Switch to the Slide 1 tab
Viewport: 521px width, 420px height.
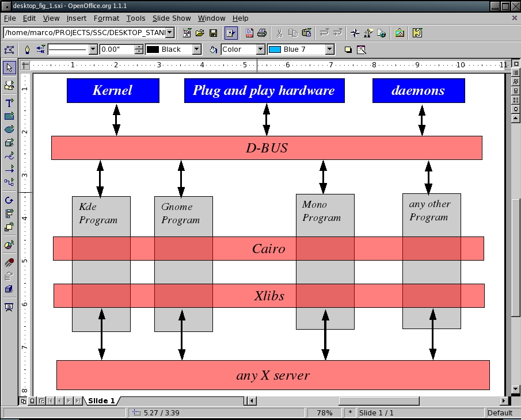coord(101,400)
